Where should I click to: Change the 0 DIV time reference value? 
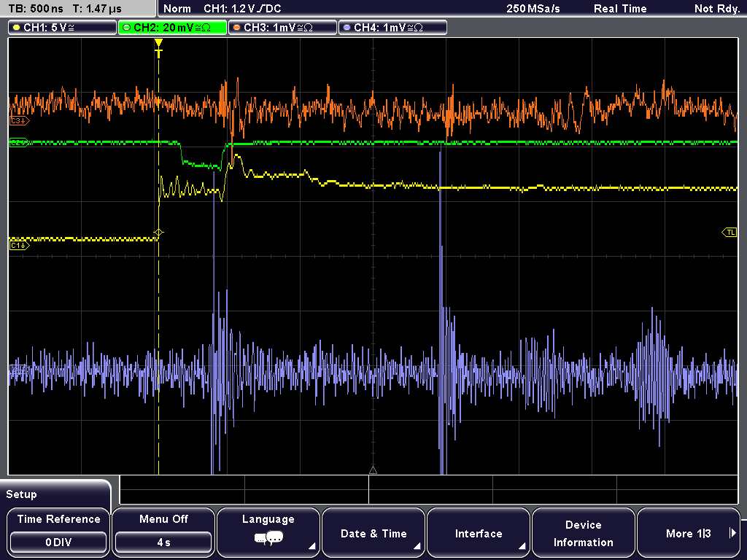(x=58, y=542)
